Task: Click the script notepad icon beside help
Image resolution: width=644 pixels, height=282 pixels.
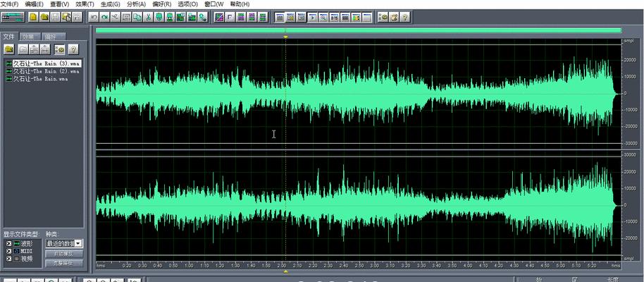Action: [395, 17]
